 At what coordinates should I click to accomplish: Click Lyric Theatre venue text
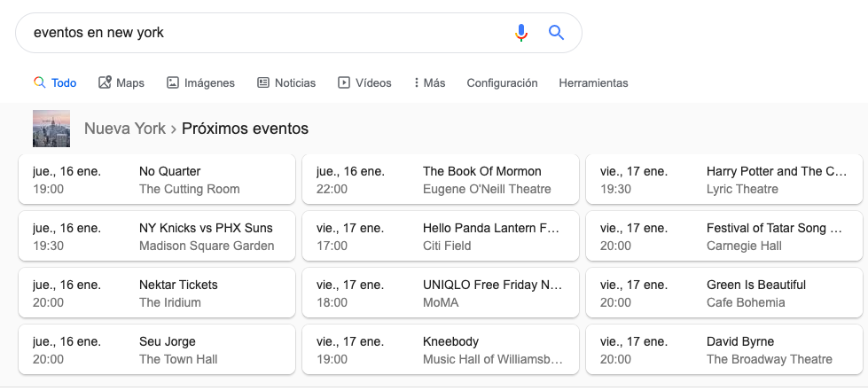click(742, 189)
